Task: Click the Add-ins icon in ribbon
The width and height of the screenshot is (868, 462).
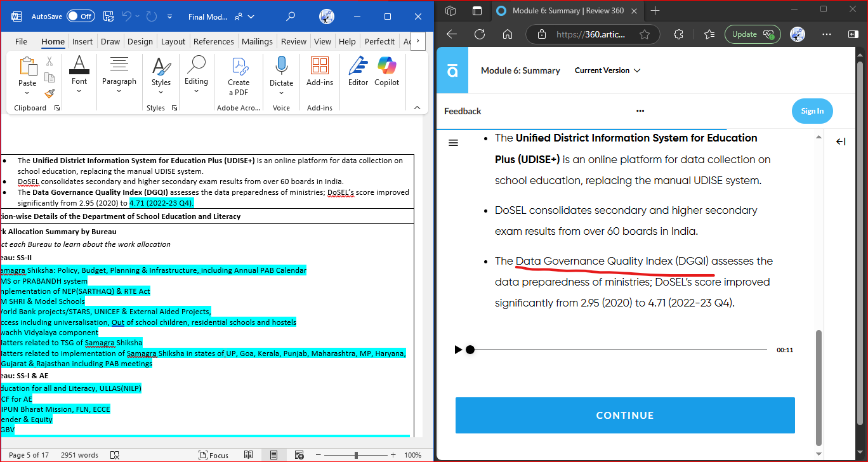Action: pyautogui.click(x=320, y=66)
